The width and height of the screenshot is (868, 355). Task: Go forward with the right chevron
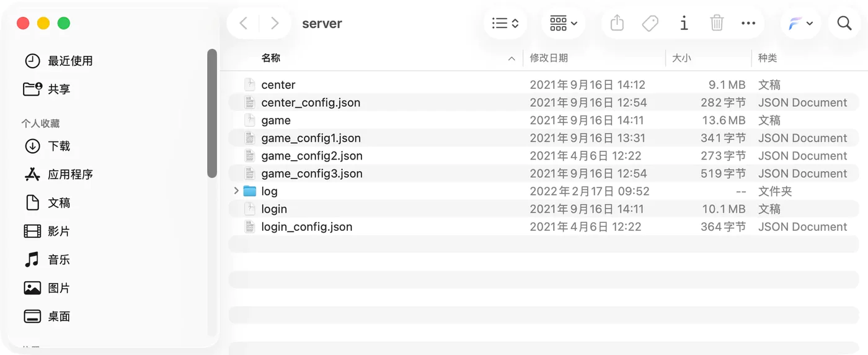tap(275, 24)
